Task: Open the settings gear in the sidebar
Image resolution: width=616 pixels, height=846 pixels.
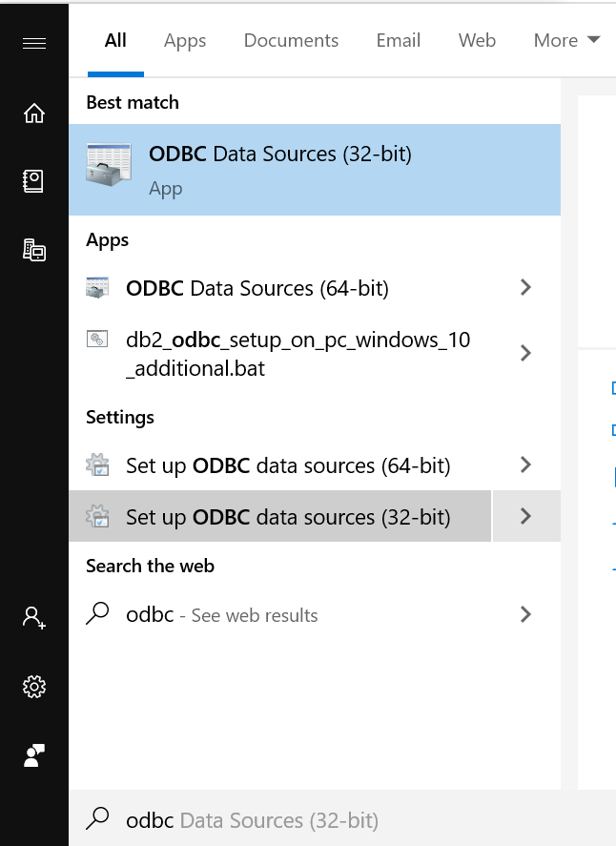Action: [x=34, y=686]
